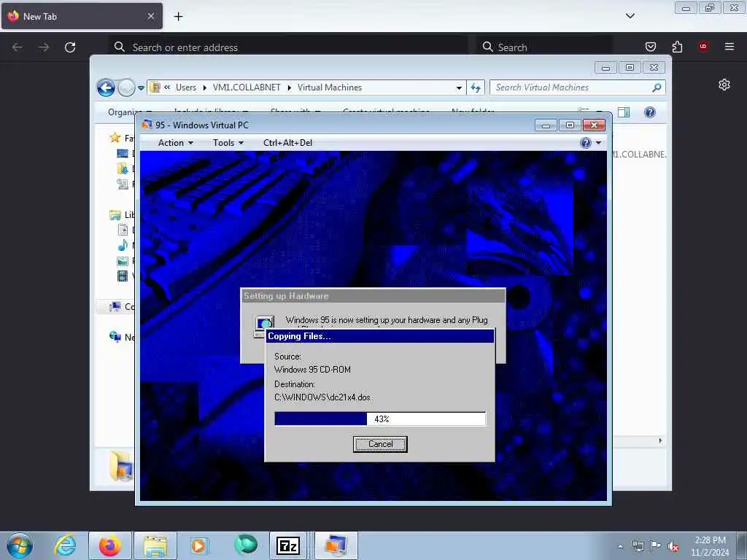Image resolution: width=747 pixels, height=560 pixels.
Task: Select Users in the Explorer breadcrumb
Action: [186, 87]
